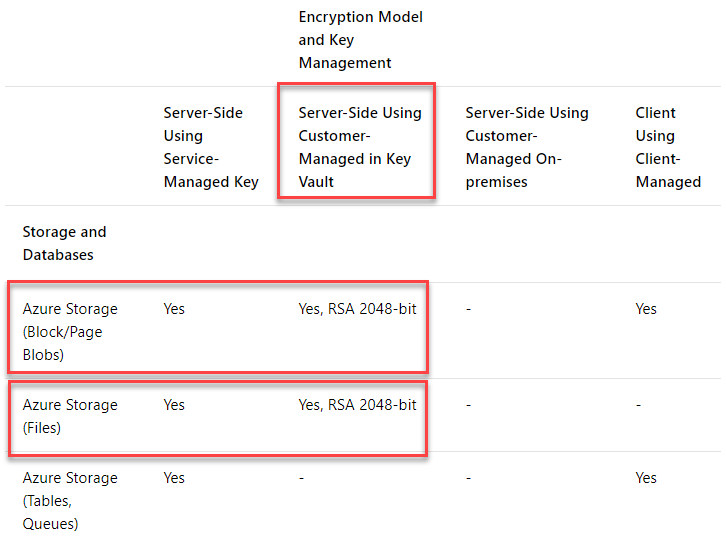Select the Azure Storage (Files) row label
This screenshot has height=543, width=726.
pyautogui.click(x=70, y=416)
